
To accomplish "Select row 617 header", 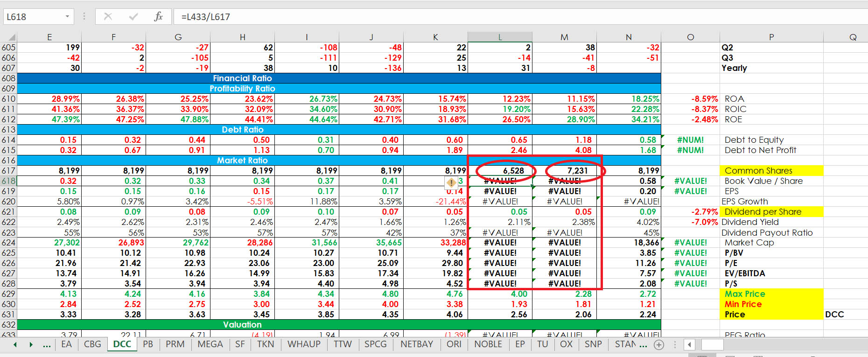I will [8, 171].
